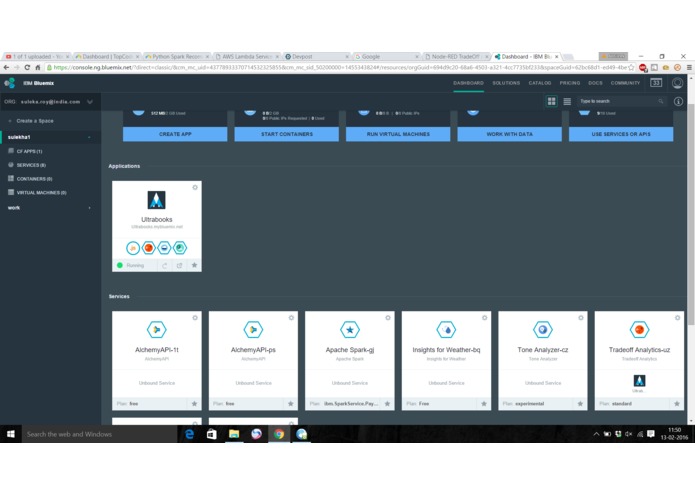Click the gear icon on Ultrabooks card

(x=195, y=187)
